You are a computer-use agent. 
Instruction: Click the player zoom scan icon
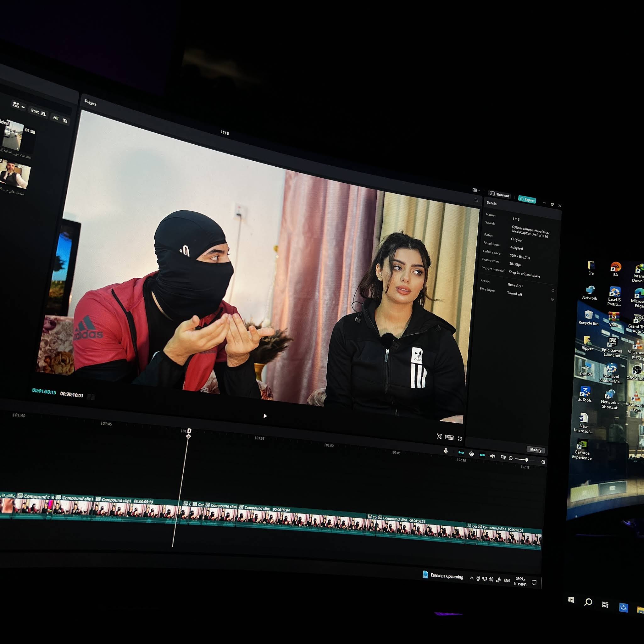click(x=439, y=436)
